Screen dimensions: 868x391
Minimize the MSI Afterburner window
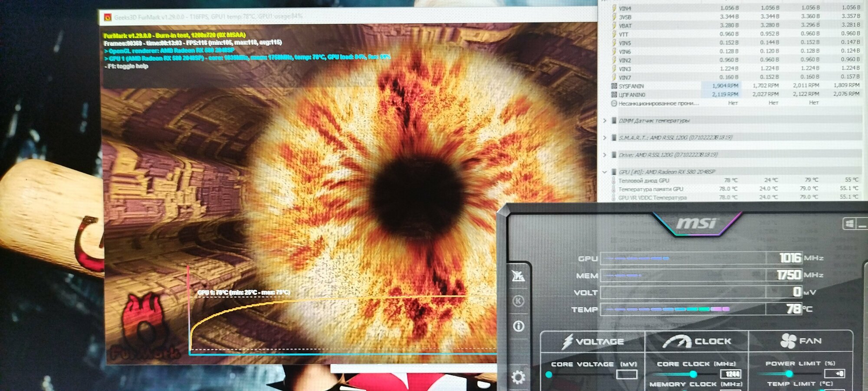tap(862, 224)
